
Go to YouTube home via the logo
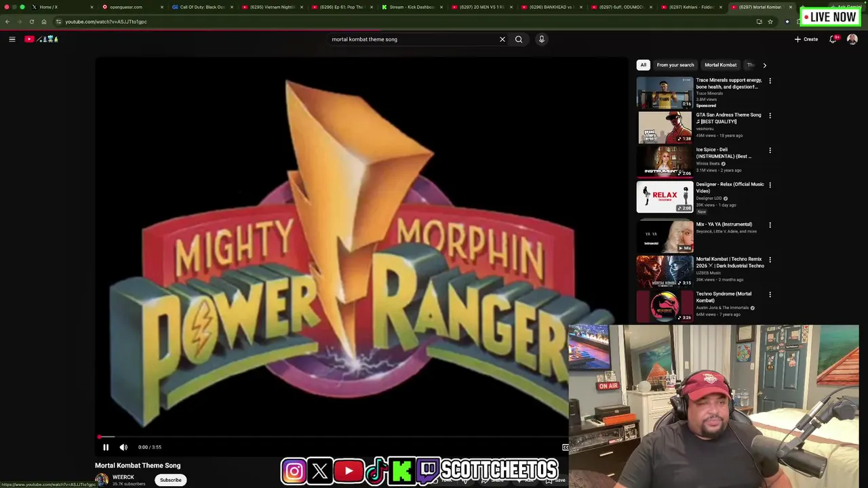(41, 39)
